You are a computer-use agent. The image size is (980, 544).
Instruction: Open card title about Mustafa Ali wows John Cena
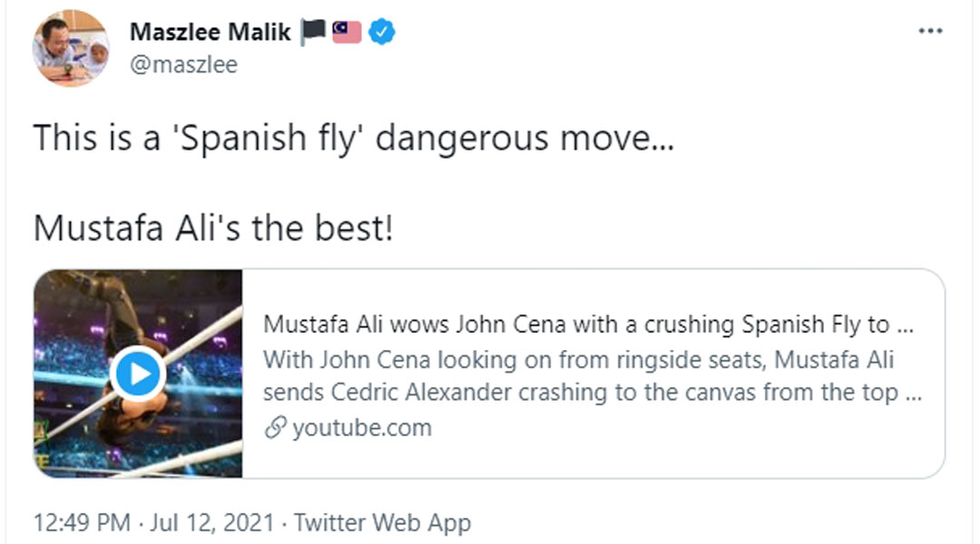tap(588, 325)
